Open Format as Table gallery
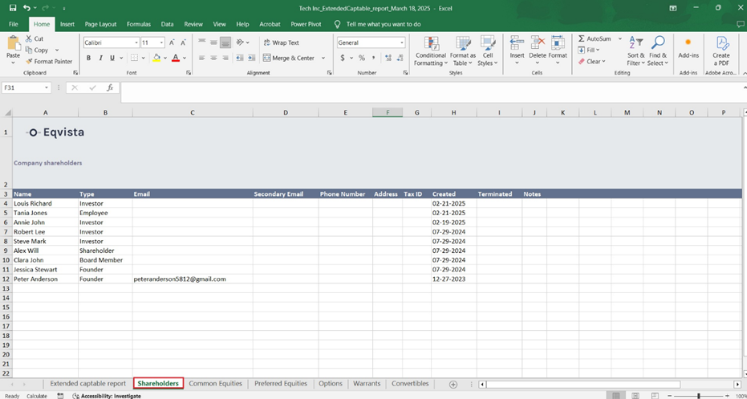 [463, 51]
